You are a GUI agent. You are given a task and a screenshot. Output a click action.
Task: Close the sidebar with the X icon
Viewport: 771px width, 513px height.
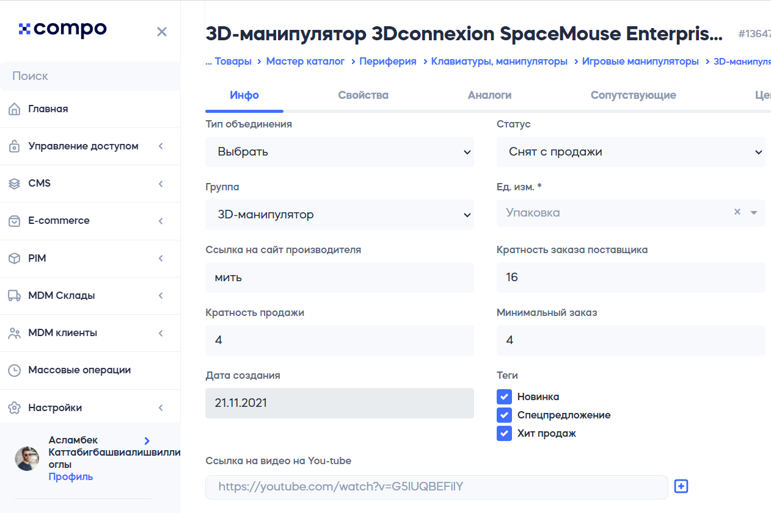pyautogui.click(x=162, y=32)
